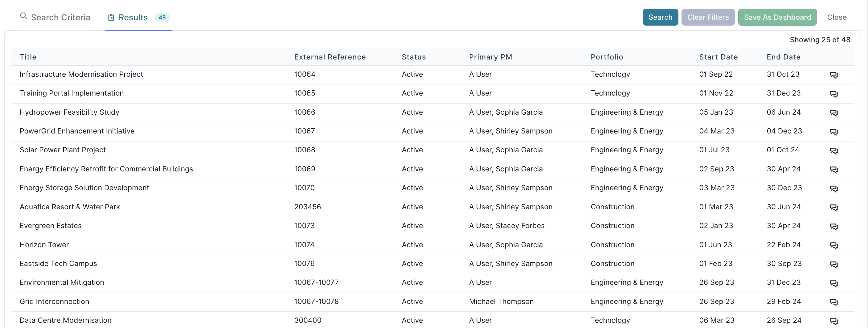The width and height of the screenshot is (868, 328).
Task: Click the Search button
Action: pyautogui.click(x=660, y=17)
